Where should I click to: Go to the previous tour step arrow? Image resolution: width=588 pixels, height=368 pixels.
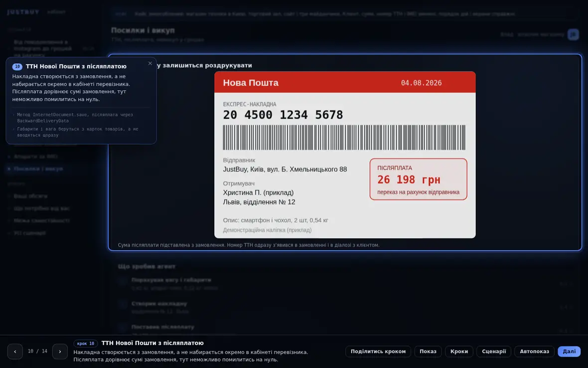[x=15, y=352]
